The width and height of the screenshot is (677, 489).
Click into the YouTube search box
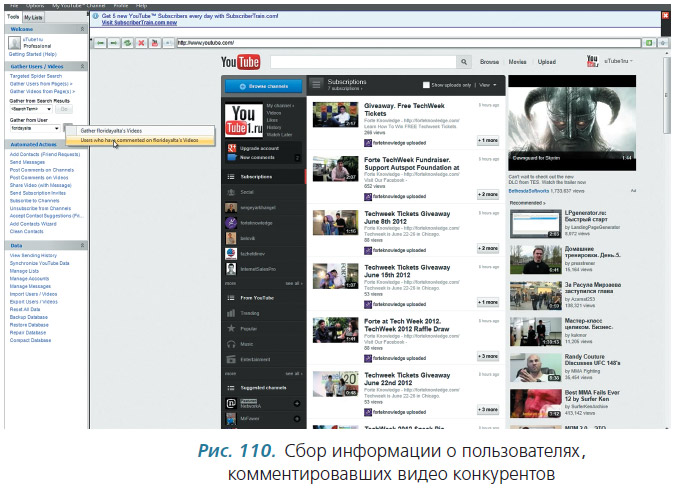coord(363,62)
